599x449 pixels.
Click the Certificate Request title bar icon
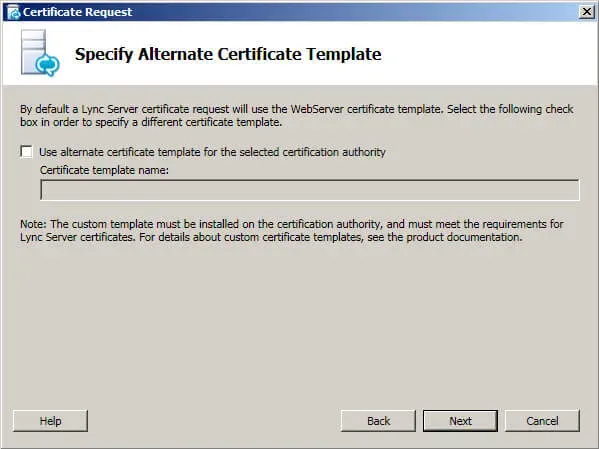13,12
